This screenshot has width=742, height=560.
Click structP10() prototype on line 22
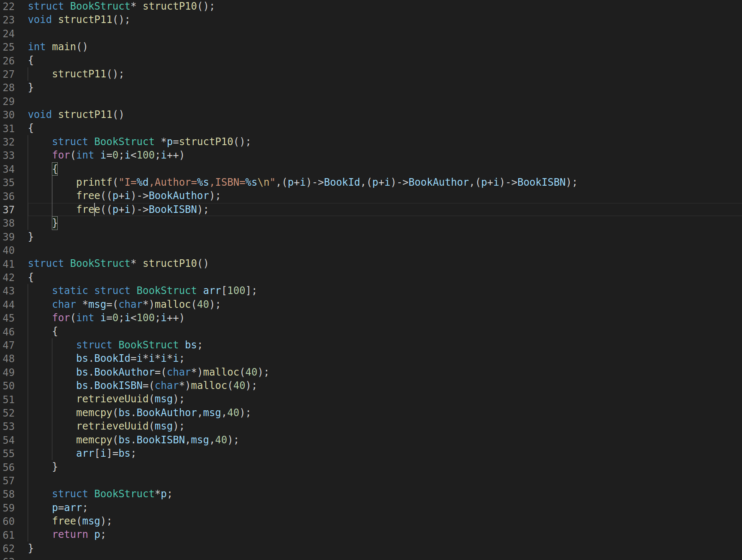(179, 6)
